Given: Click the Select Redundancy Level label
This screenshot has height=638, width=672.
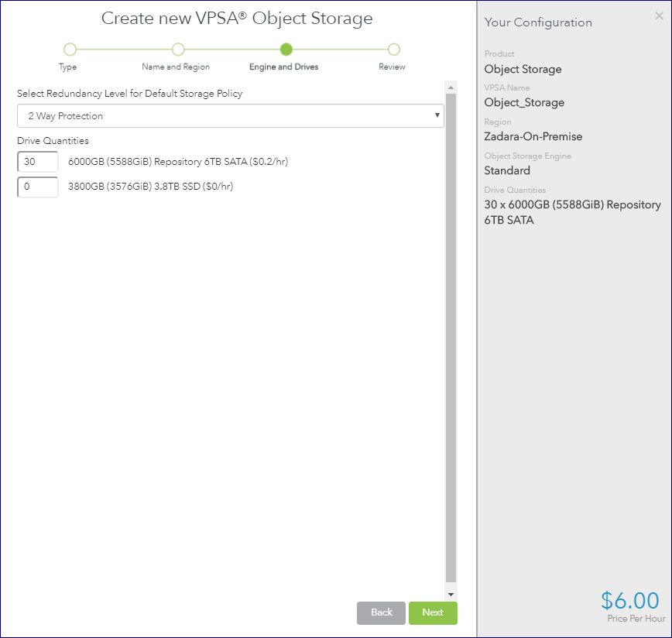Looking at the screenshot, I should pos(129,94).
